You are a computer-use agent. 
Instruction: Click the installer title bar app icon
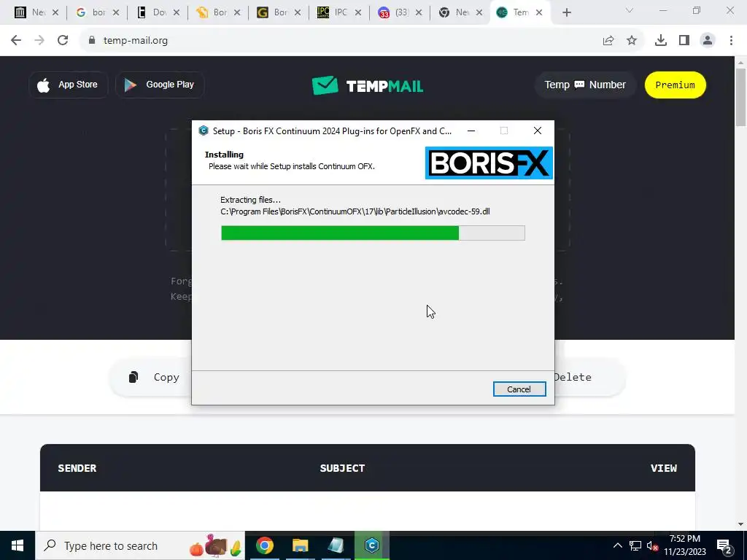pos(204,131)
